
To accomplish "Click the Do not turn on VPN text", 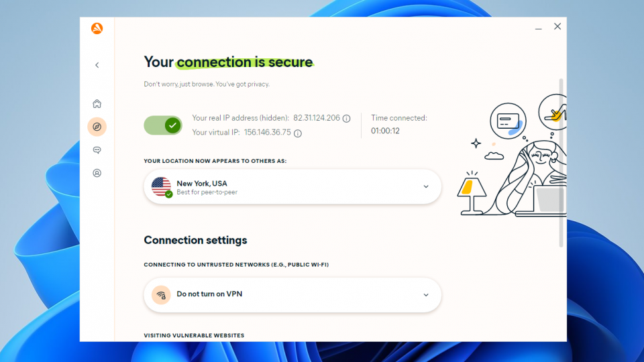I will pos(209,294).
